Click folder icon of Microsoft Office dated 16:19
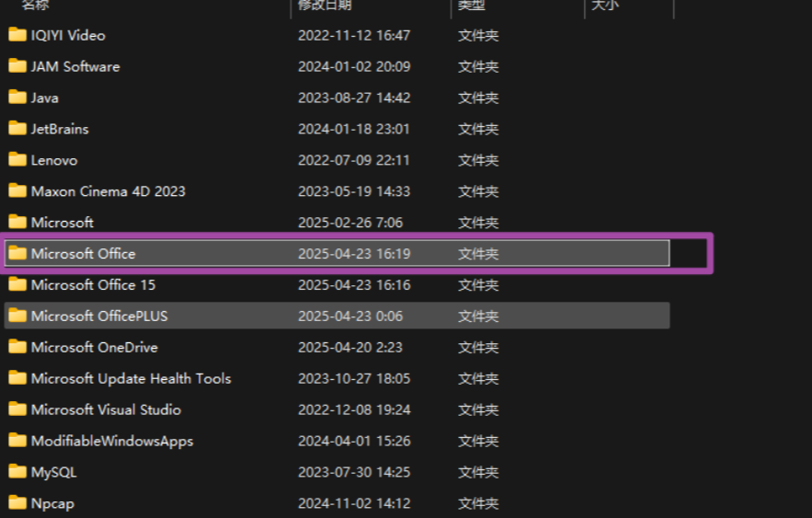The width and height of the screenshot is (812, 518). pos(17,253)
